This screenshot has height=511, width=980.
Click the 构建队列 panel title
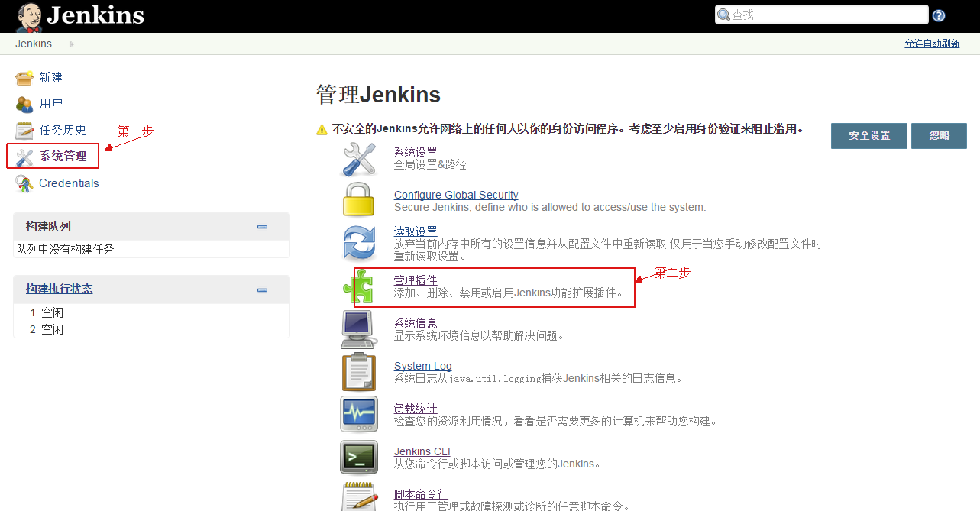click(x=48, y=226)
